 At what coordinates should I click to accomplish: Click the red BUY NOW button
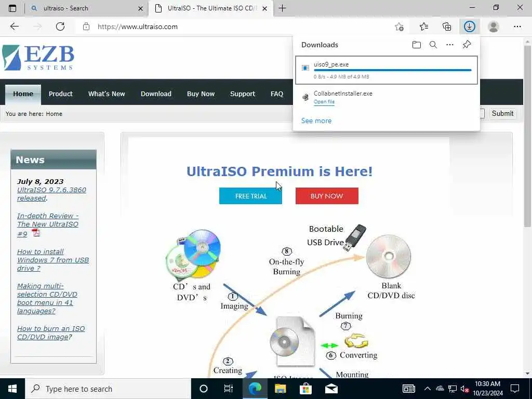327,196
